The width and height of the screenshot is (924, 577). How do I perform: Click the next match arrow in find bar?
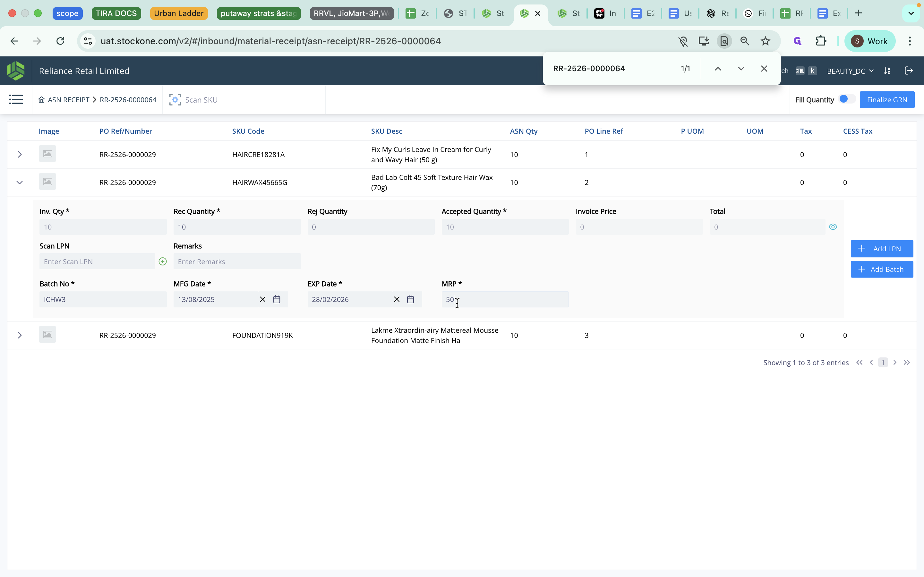pos(740,69)
